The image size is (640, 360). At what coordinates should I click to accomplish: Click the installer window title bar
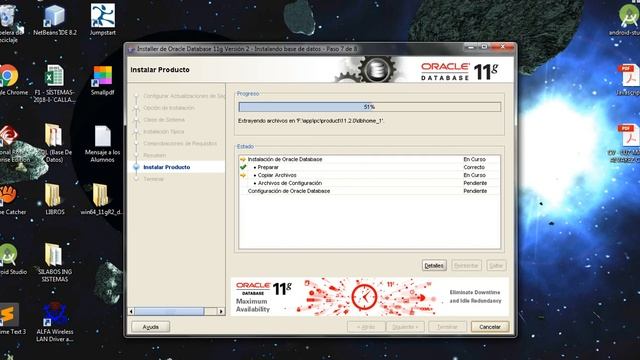pyautogui.click(x=294, y=49)
